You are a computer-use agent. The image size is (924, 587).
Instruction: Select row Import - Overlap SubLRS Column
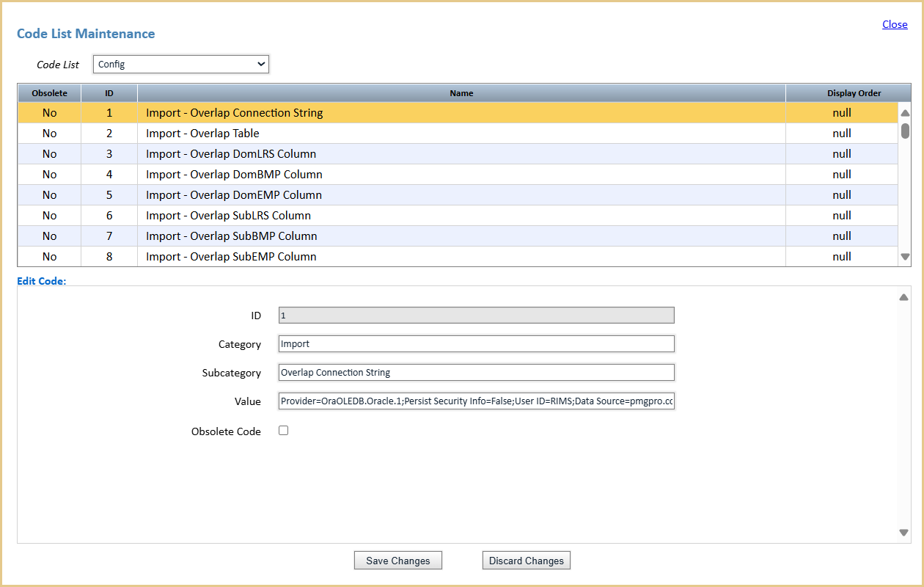click(x=458, y=216)
